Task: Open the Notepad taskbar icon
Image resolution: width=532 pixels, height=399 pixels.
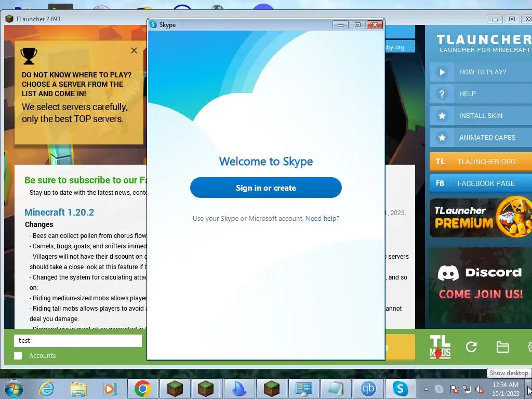Action: 336,389
